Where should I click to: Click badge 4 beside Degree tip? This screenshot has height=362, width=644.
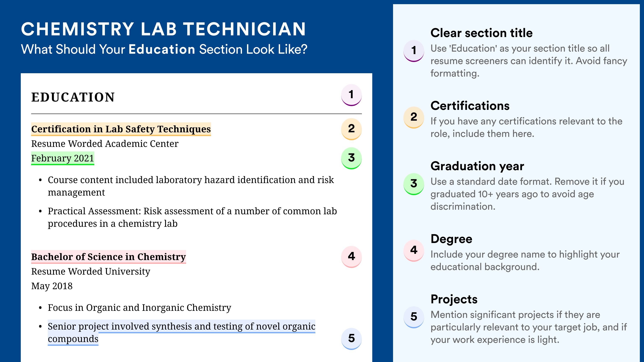click(414, 250)
